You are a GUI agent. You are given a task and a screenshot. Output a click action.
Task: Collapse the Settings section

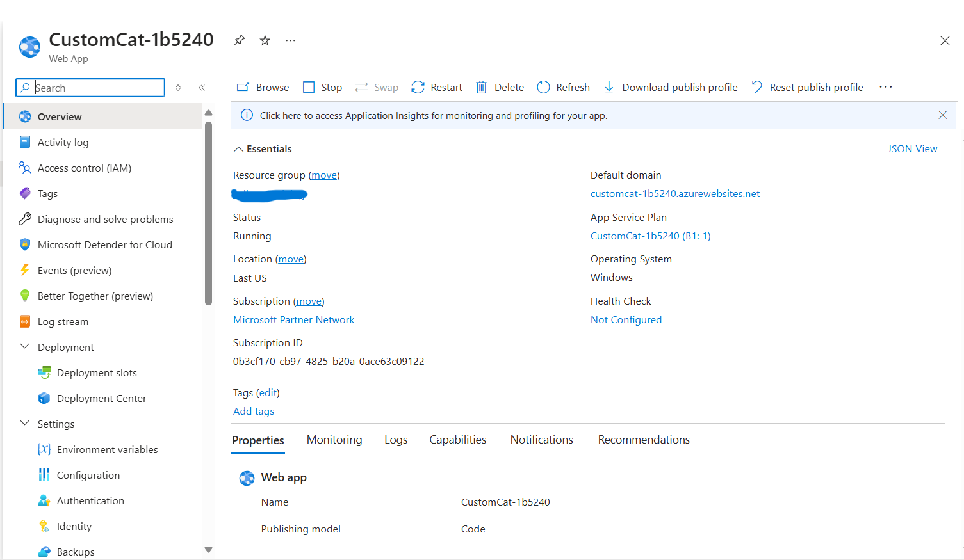click(x=25, y=423)
